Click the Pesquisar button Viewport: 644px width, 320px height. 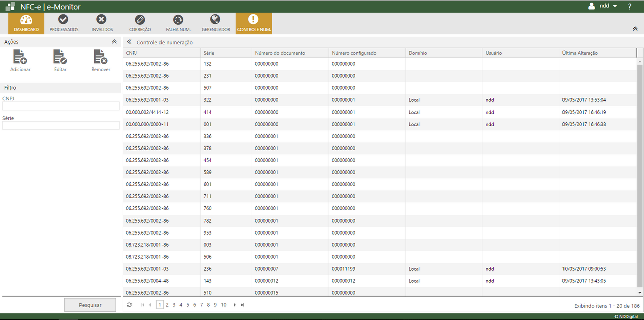90,304
